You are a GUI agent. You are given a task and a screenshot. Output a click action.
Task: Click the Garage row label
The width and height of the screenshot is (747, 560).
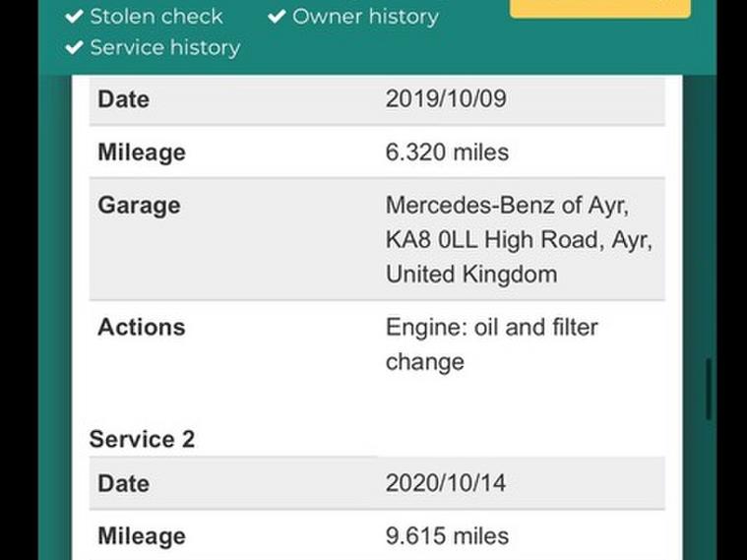tap(139, 206)
